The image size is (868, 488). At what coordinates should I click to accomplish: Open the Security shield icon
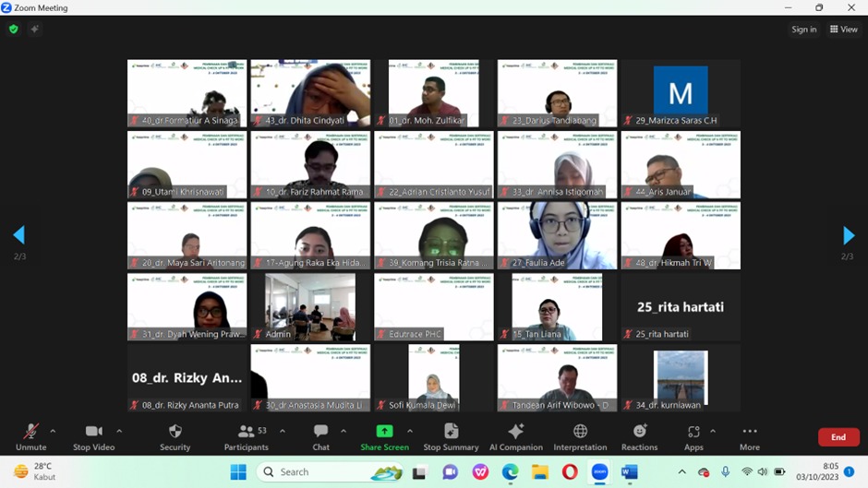[175, 431]
